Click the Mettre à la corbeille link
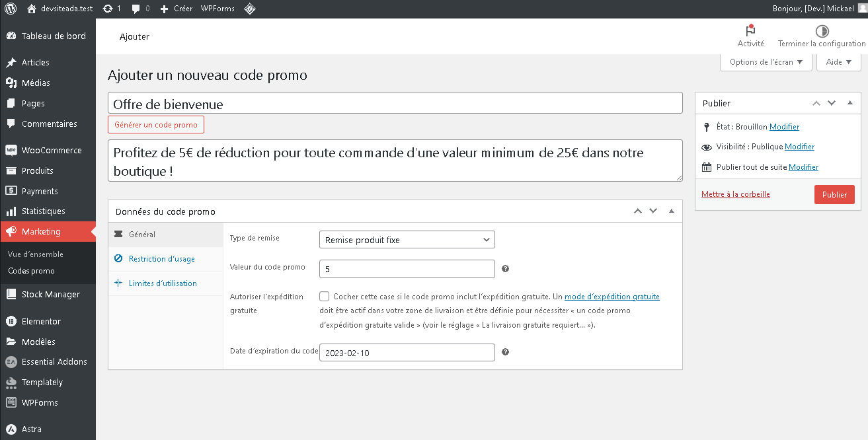This screenshot has height=440, width=868. click(735, 194)
